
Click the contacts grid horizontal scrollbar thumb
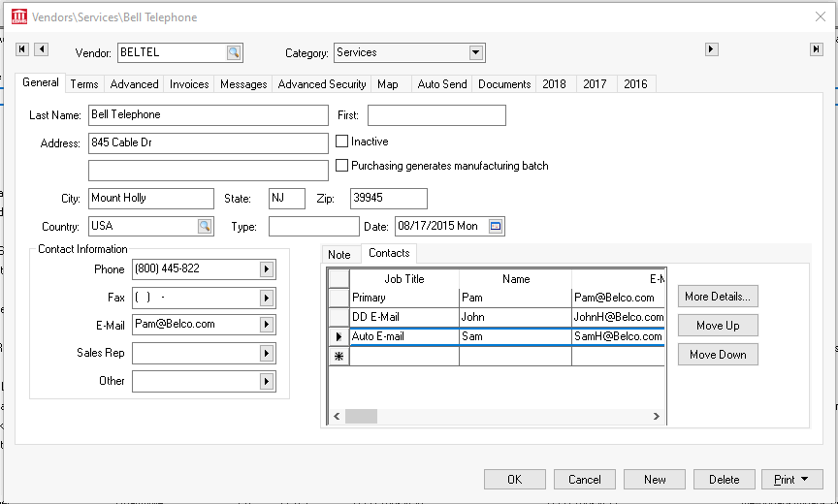click(x=361, y=417)
